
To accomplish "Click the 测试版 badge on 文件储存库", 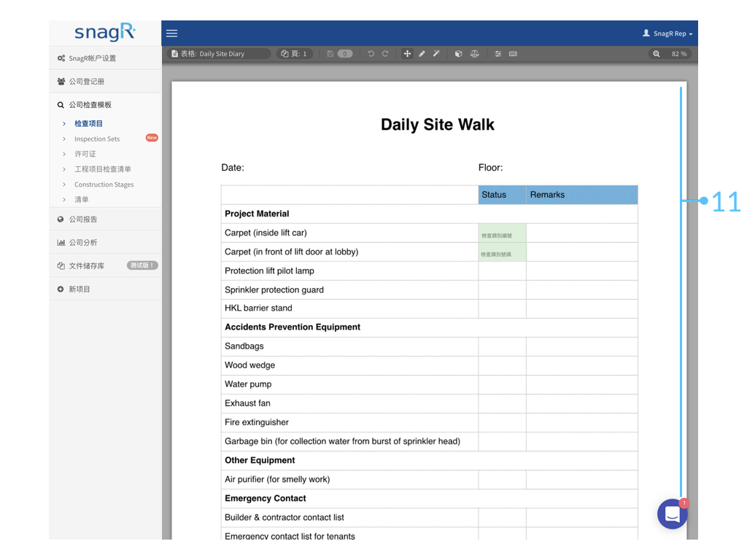I will (x=142, y=265).
